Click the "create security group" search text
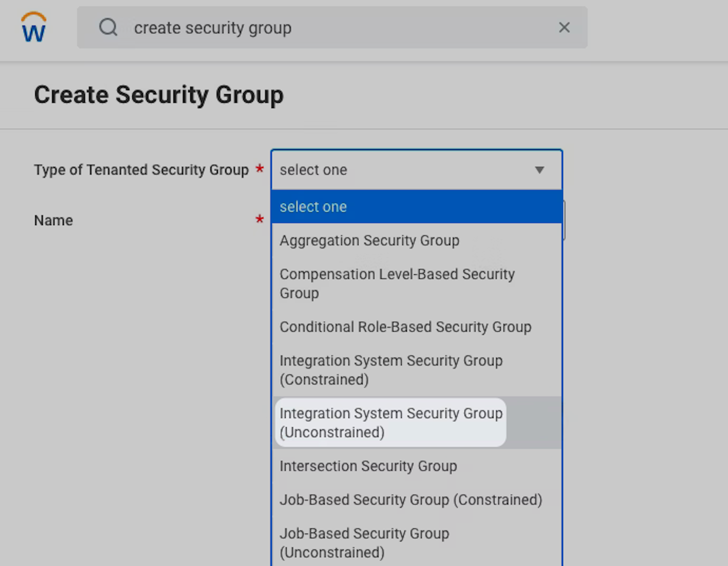The height and width of the screenshot is (566, 728). [213, 28]
